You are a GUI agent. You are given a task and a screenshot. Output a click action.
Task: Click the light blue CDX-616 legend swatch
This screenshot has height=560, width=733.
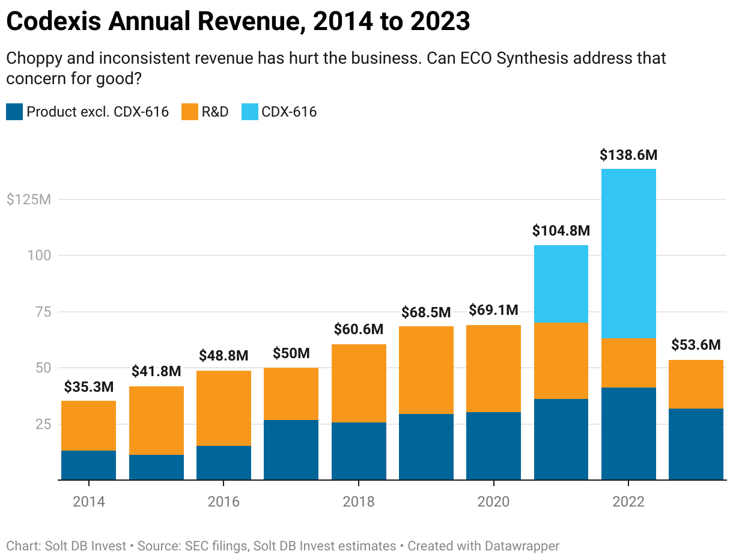tap(249, 112)
